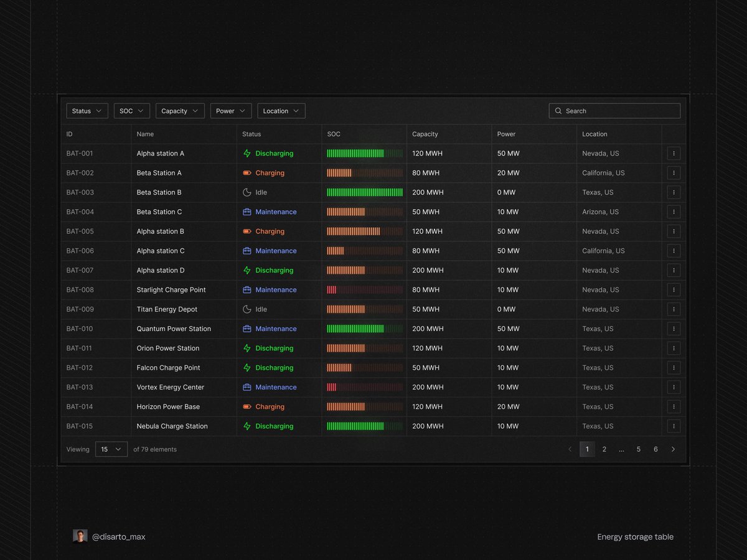This screenshot has width=747, height=560.
Task: Open row menu for BAT-004
Action: [x=674, y=212]
